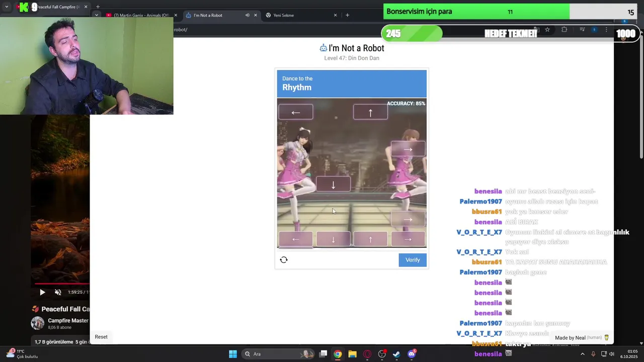The height and width of the screenshot is (362, 644).
Task: Bookmark this page with the star icon
Action: coord(547,30)
